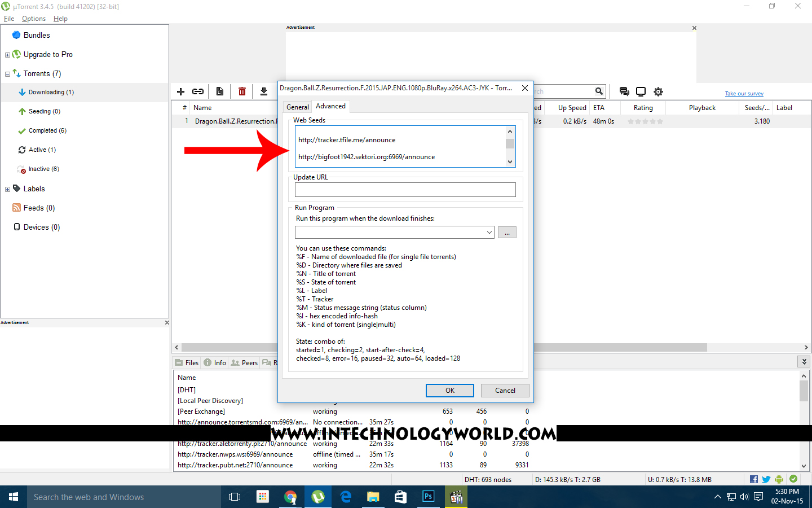Click the search magnifier icon
Image resolution: width=812 pixels, height=508 pixels.
[599, 91]
